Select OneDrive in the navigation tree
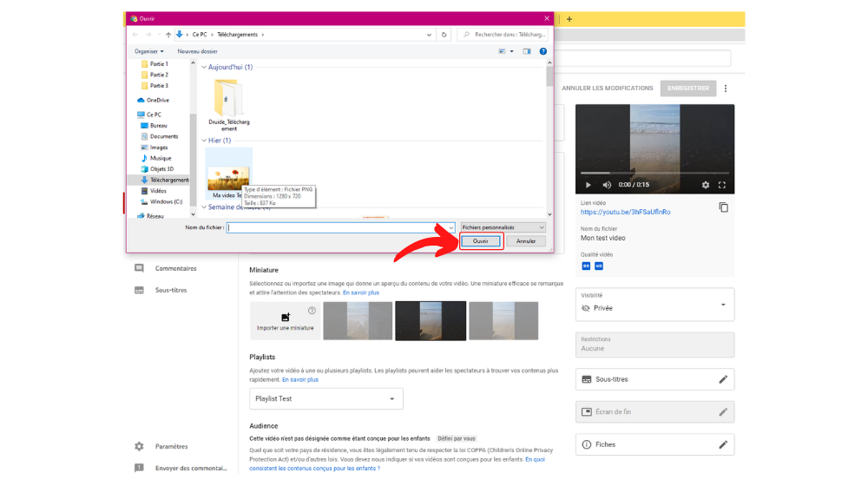The image size is (868, 486). point(154,100)
